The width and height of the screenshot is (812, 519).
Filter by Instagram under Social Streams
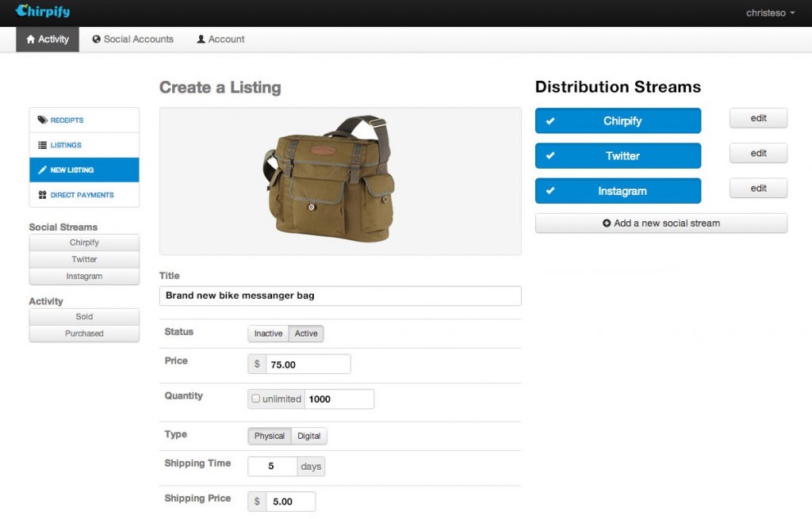click(84, 277)
